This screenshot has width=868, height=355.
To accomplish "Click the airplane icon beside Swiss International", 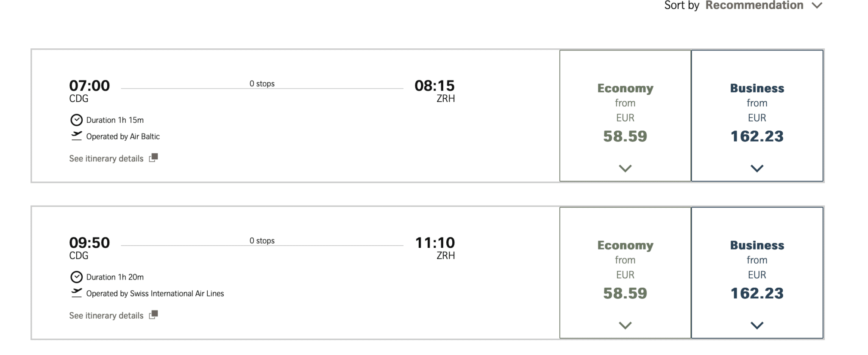I will pyautogui.click(x=76, y=293).
